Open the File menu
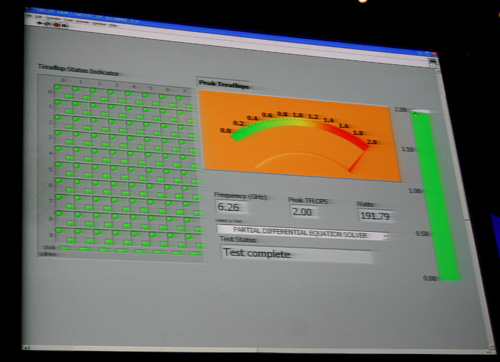 click(x=29, y=15)
